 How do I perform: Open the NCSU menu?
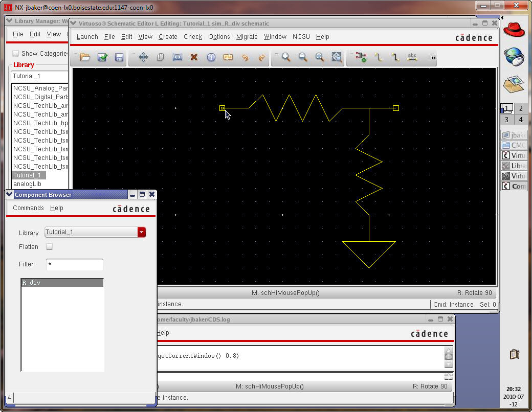(301, 37)
